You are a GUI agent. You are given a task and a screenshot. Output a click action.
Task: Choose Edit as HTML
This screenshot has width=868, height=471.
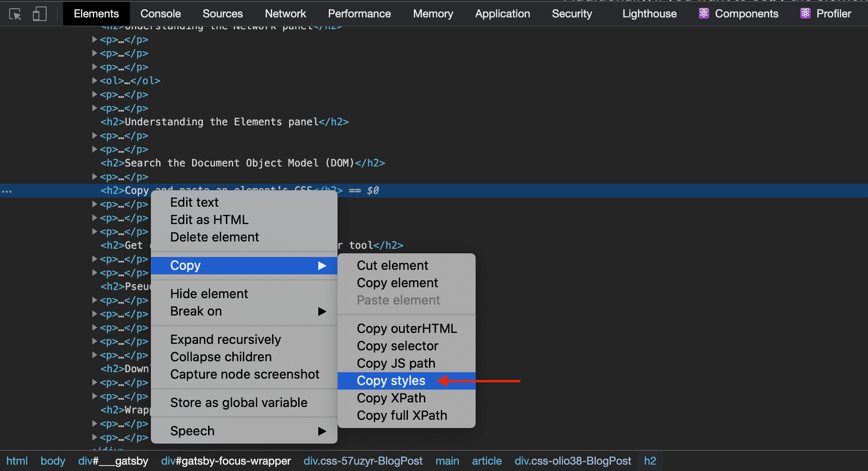pos(244,219)
